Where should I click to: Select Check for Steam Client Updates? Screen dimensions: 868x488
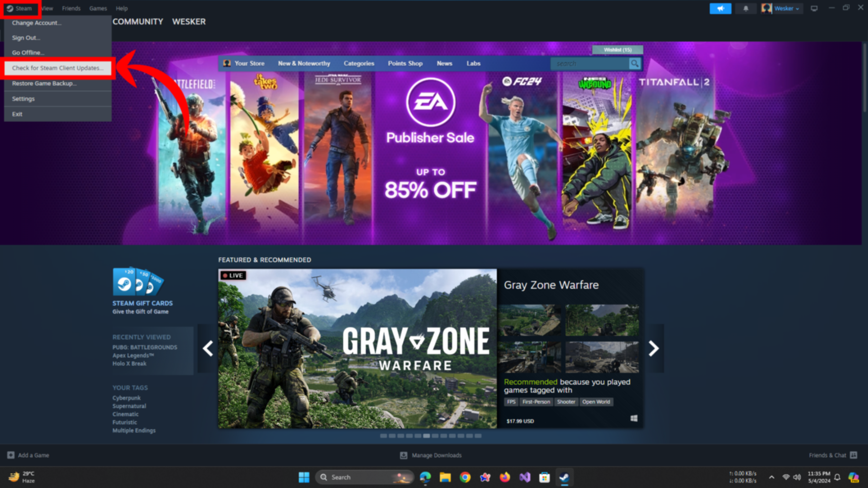pos(58,68)
